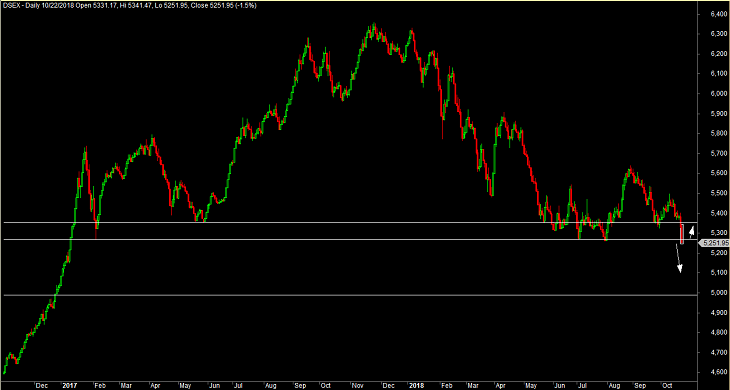Click the small white upward arrow annotation
Viewport: 730px width, 390px height.
[692, 231]
